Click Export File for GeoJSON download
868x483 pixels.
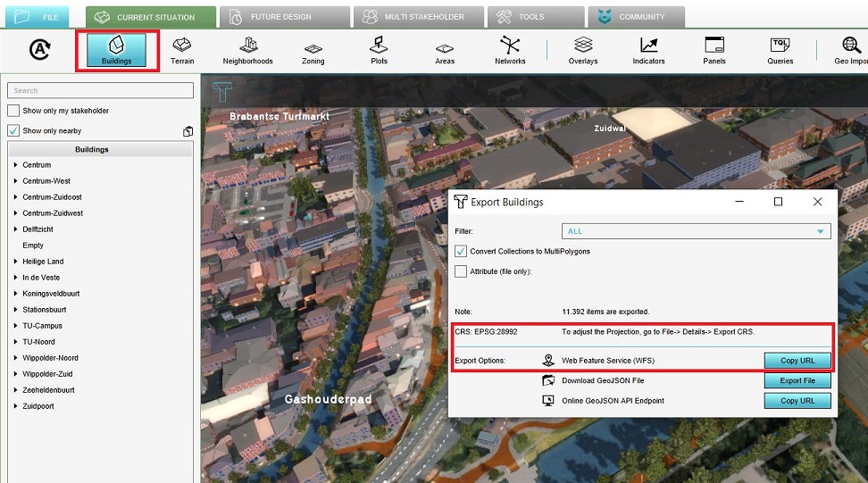[x=797, y=380]
